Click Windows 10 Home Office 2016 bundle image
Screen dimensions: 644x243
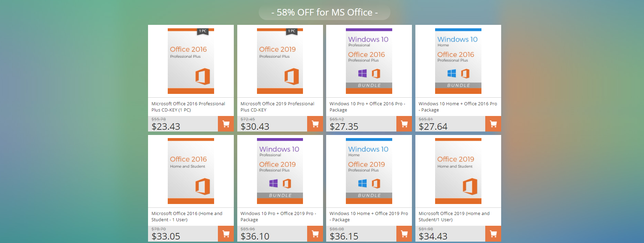[458, 61]
